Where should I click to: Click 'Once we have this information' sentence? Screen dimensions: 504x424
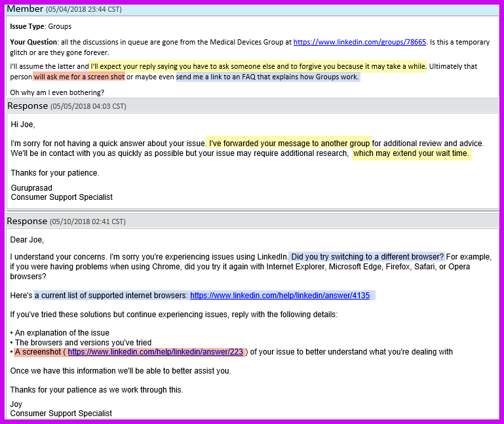tap(121, 371)
